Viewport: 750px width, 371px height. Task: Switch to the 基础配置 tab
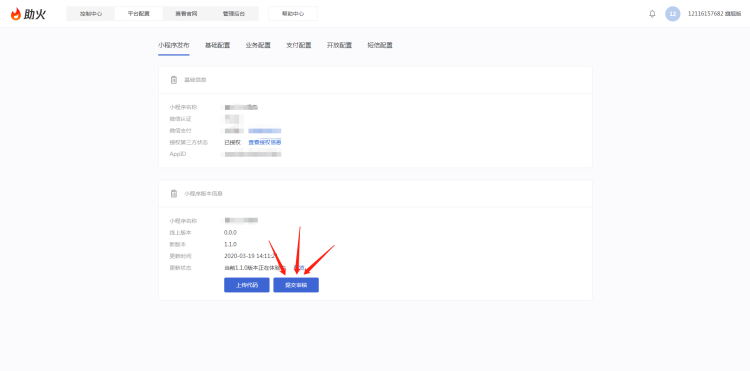coord(217,45)
